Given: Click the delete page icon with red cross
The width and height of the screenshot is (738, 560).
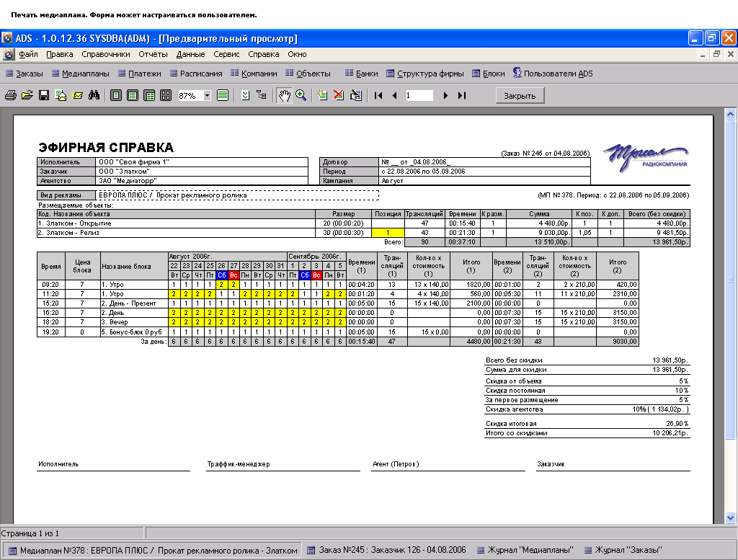Looking at the screenshot, I should point(339,96).
